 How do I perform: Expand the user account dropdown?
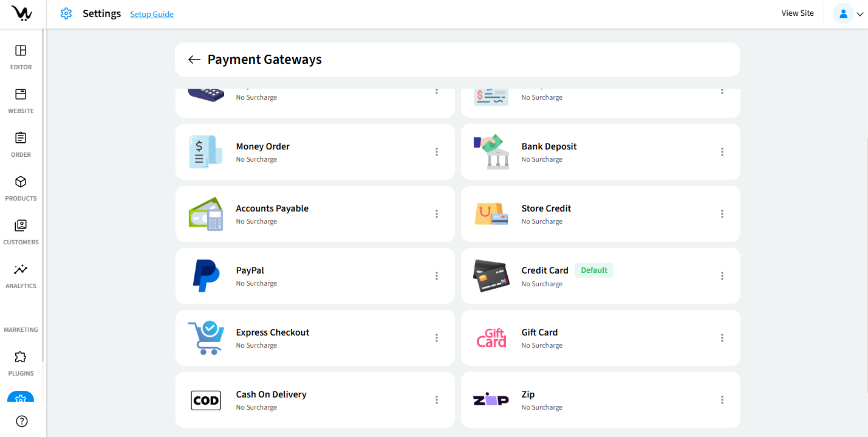pyautogui.click(x=849, y=14)
